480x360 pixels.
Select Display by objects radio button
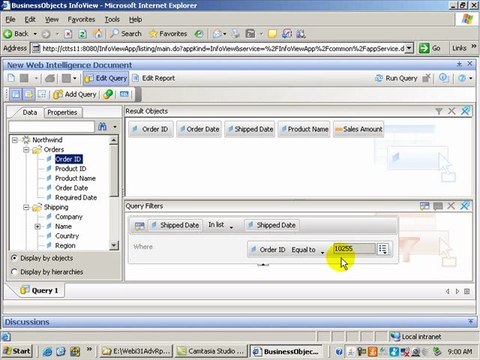pos(14,258)
